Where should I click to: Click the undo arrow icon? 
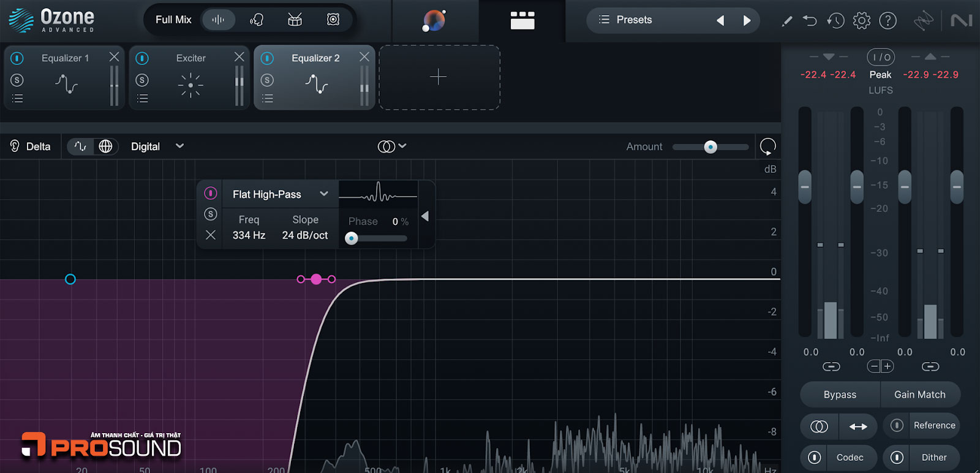point(810,20)
